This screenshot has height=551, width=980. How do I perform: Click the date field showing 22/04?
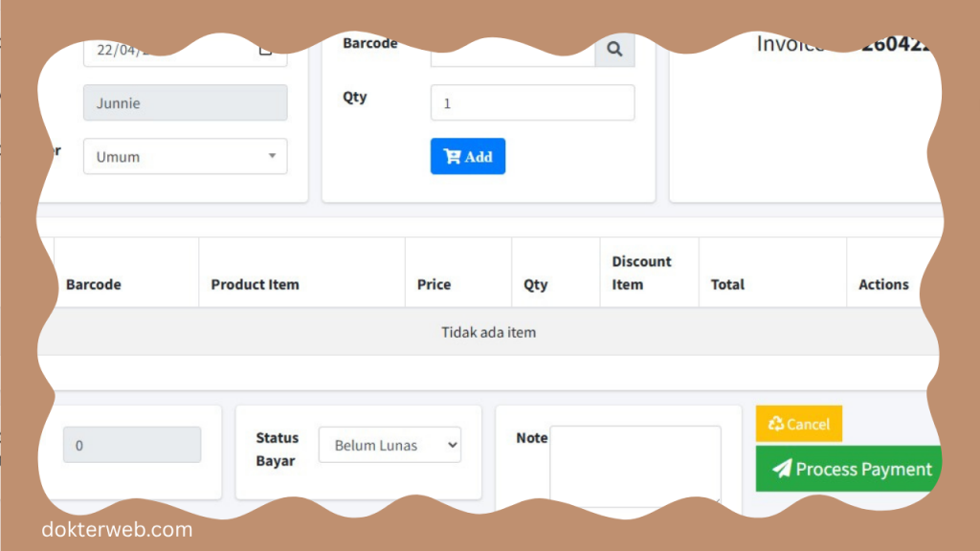tap(163, 52)
